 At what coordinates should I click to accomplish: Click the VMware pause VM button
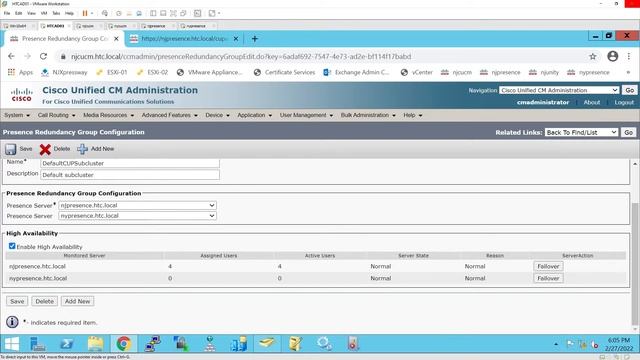pos(85,13)
